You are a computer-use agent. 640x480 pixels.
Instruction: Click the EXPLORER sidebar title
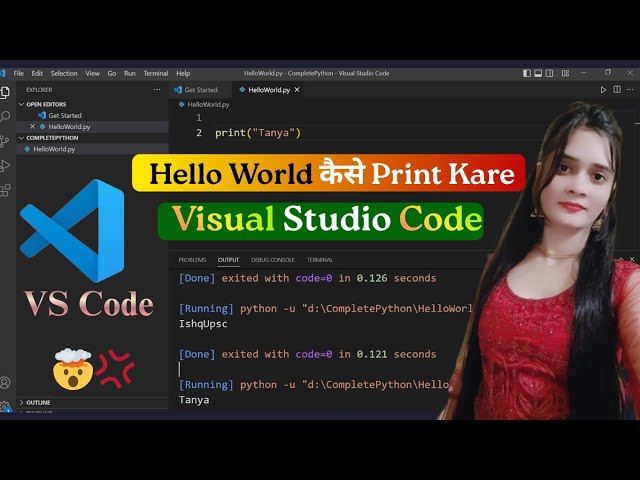(x=39, y=90)
